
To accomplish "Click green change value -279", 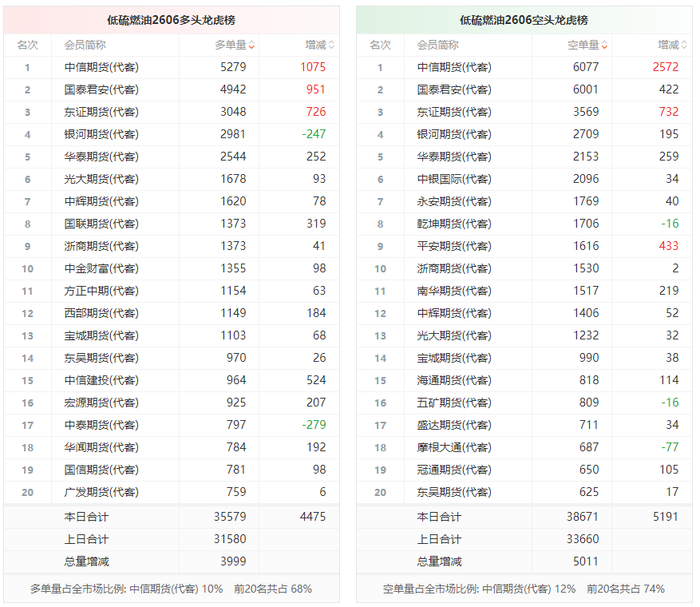I will pyautogui.click(x=314, y=425).
